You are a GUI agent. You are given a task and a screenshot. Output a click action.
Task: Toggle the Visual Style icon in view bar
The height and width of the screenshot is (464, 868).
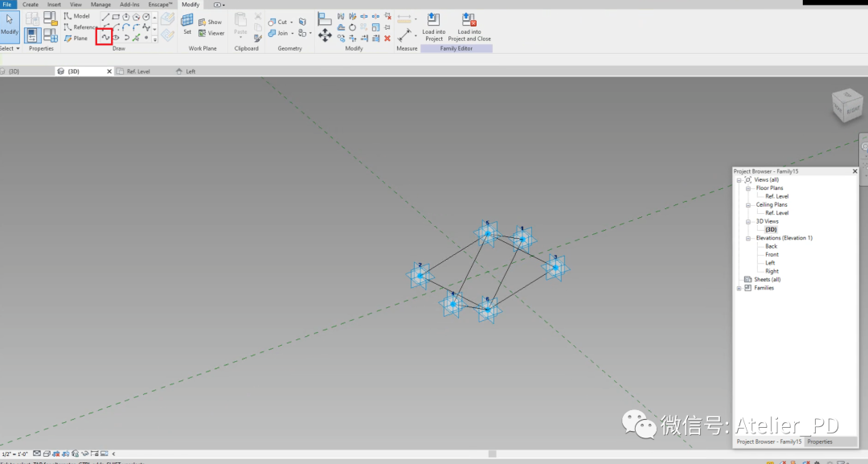(x=47, y=454)
